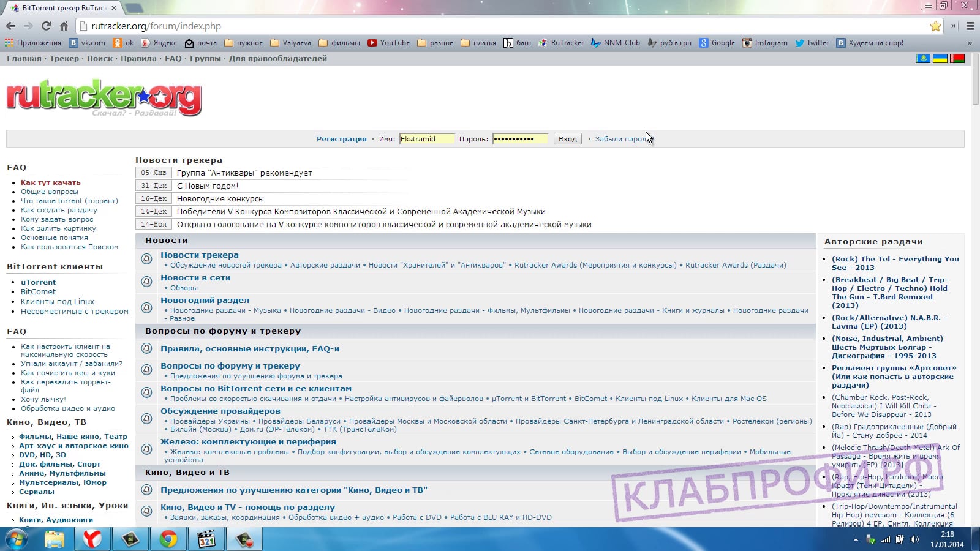The height and width of the screenshot is (551, 980).
Task: Click the Регистрация link
Action: pyautogui.click(x=342, y=139)
